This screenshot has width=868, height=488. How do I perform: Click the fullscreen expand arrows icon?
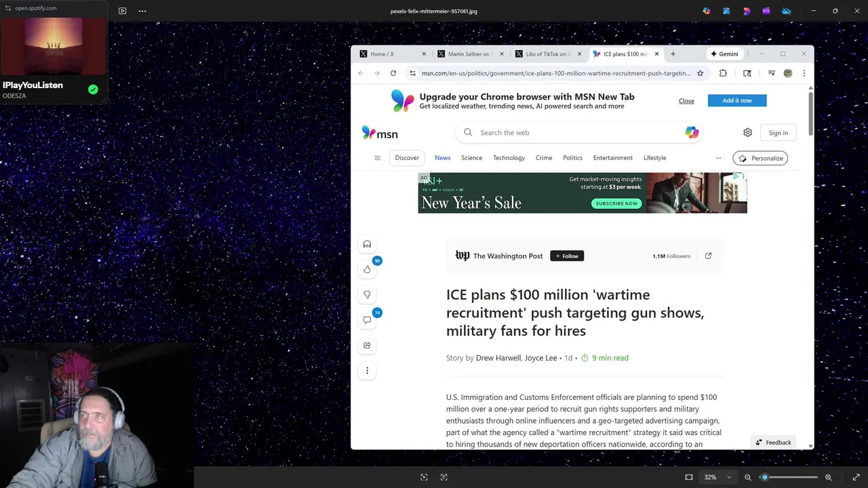tap(856, 477)
